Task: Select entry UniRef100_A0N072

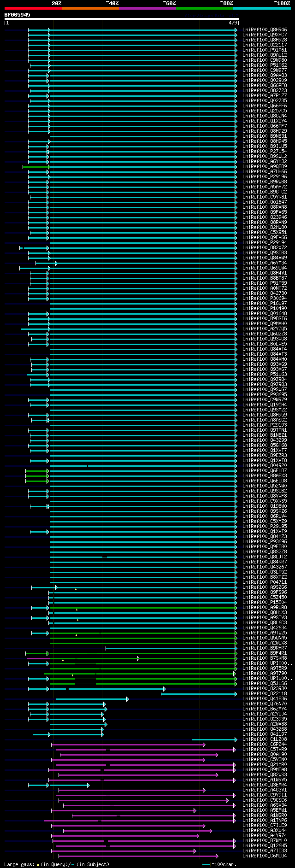Action: coord(265,288)
